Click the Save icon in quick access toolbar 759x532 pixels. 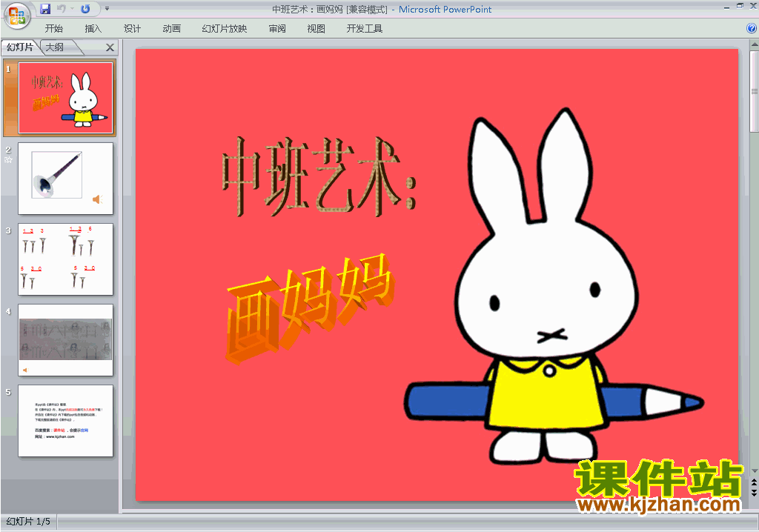(45, 9)
